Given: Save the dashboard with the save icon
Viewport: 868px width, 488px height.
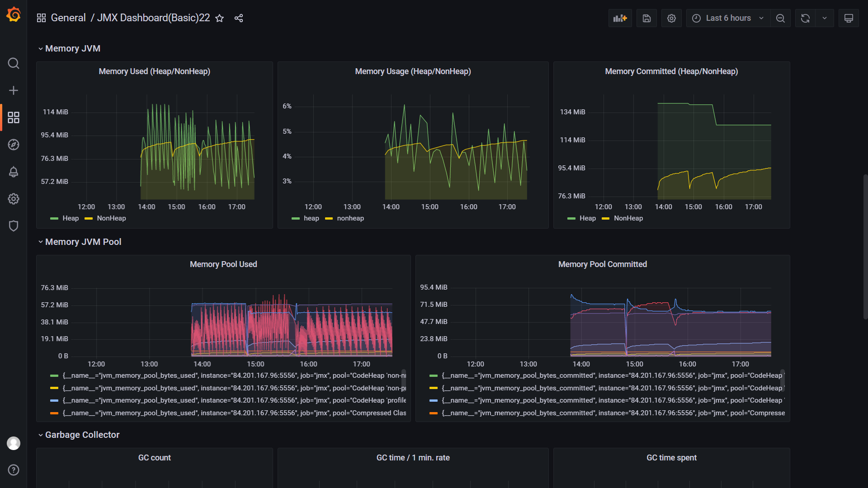Looking at the screenshot, I should (x=646, y=18).
